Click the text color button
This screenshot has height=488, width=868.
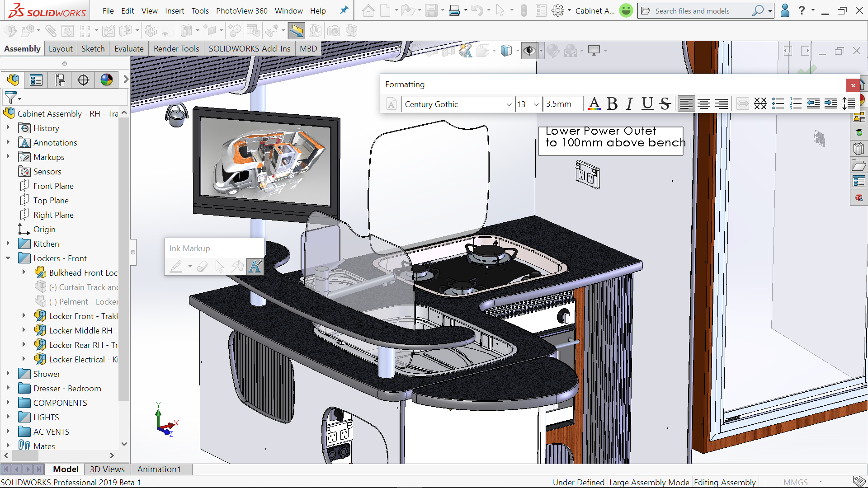point(594,104)
